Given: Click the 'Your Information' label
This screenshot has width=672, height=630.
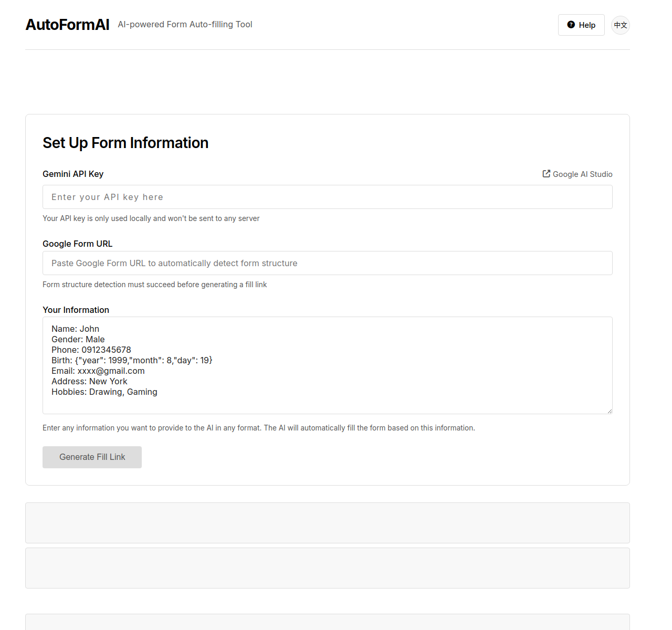Looking at the screenshot, I should click(76, 310).
